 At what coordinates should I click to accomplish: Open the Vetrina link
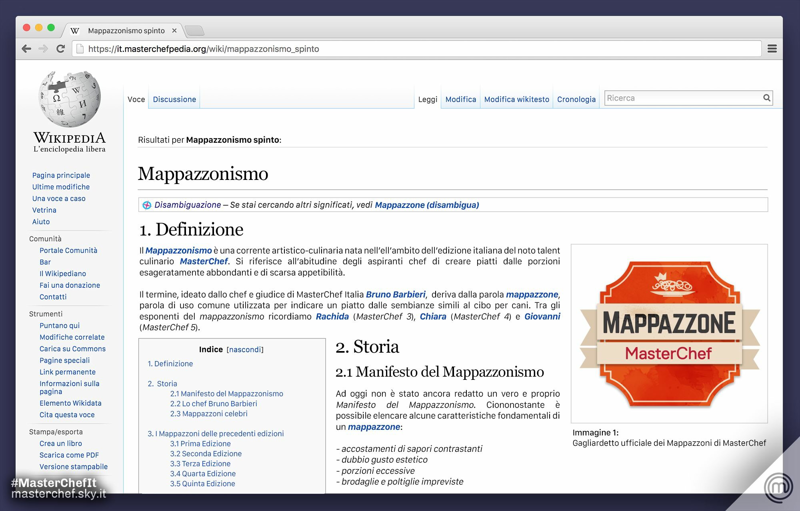pyautogui.click(x=44, y=210)
